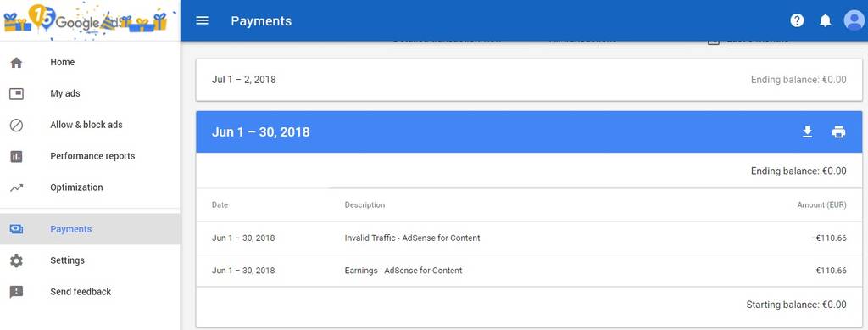Viewport: 868px width, 330px height.
Task: Open the account avatar menu
Action: coord(854,20)
